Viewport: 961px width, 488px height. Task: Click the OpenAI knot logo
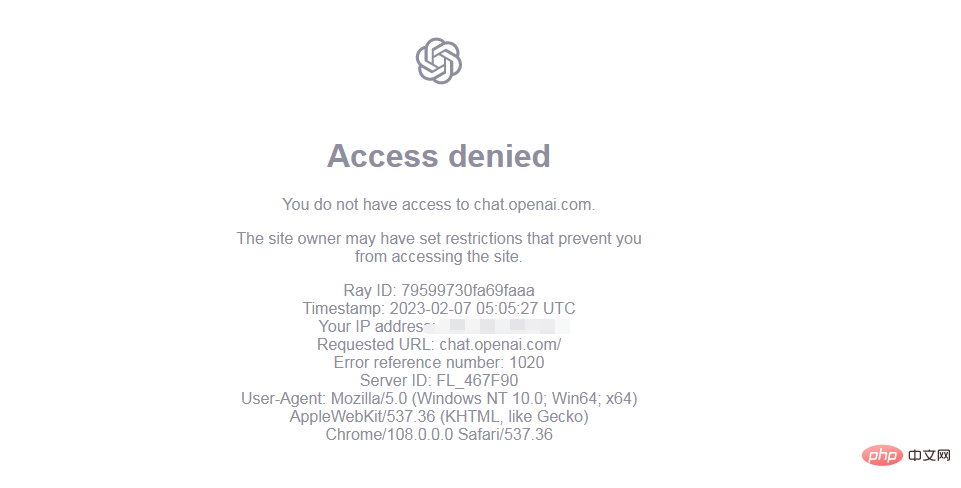pos(439,61)
